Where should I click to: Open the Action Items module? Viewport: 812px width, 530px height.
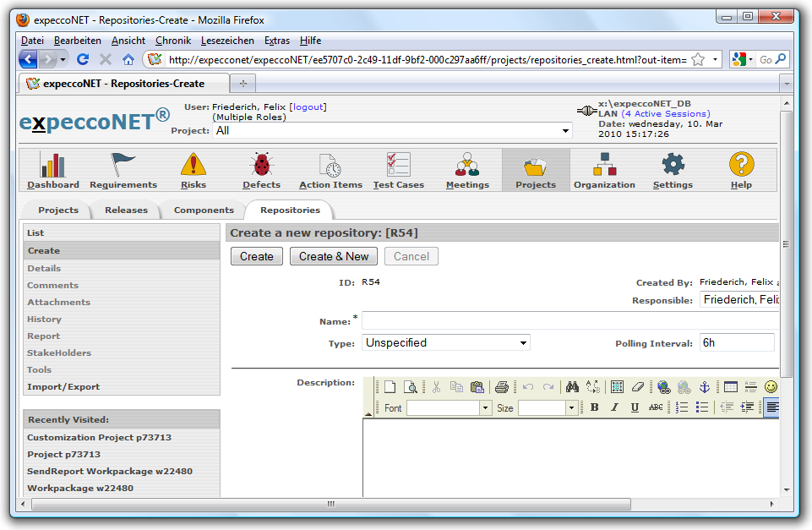(x=330, y=171)
